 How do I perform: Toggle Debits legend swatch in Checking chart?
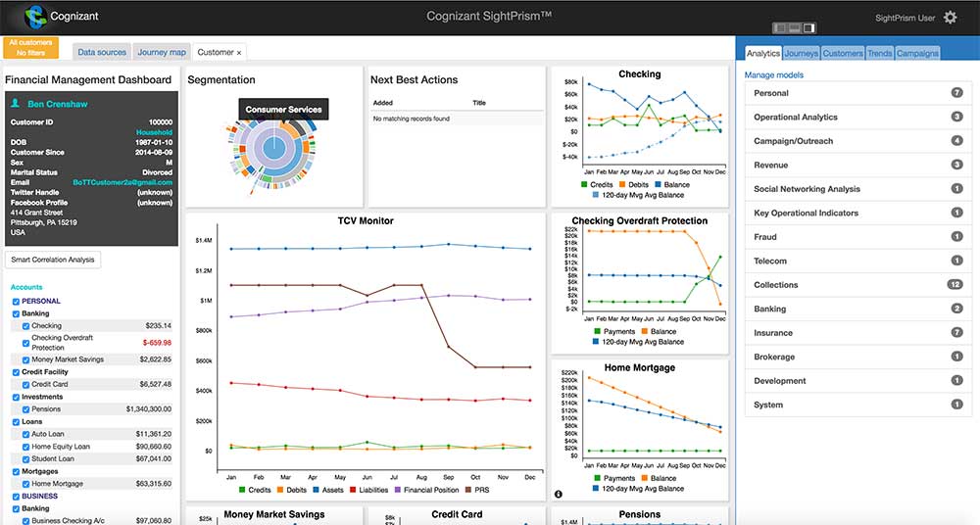click(x=622, y=185)
